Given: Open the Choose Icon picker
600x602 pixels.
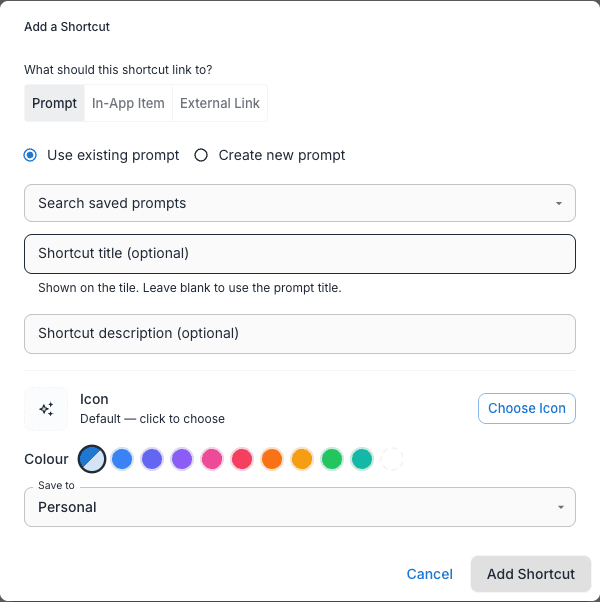Looking at the screenshot, I should pyautogui.click(x=527, y=408).
